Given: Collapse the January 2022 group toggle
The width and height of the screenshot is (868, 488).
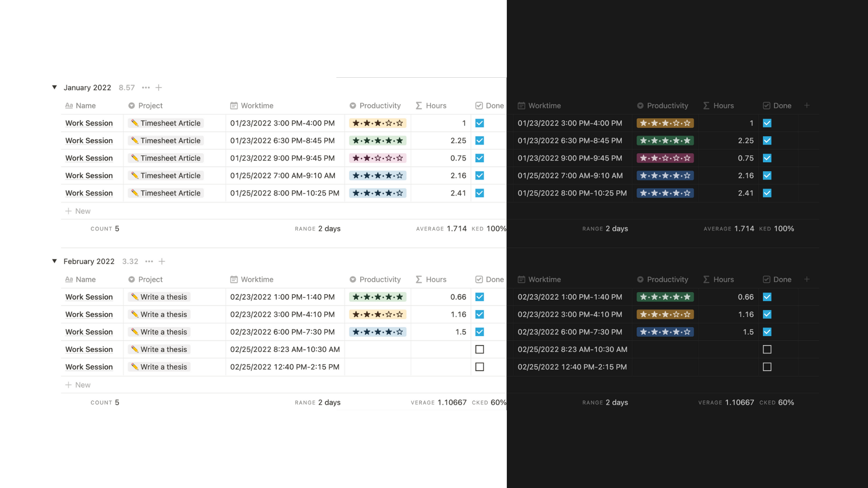Looking at the screenshot, I should (x=54, y=87).
